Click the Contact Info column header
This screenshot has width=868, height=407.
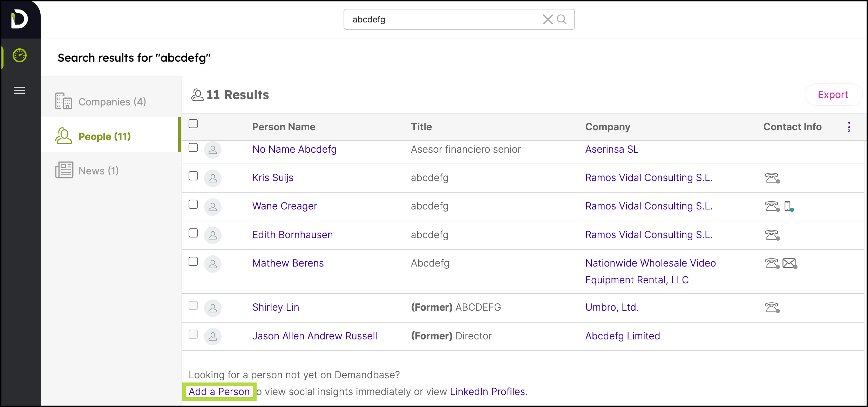(x=792, y=127)
